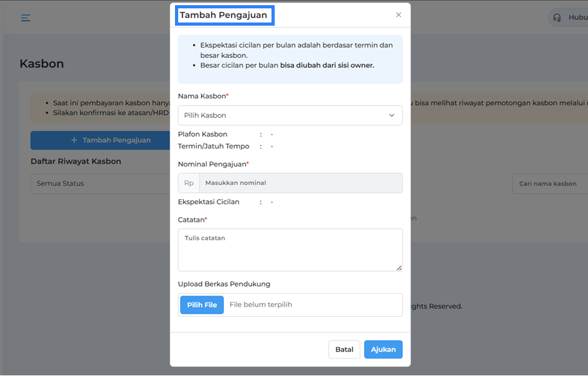This screenshot has height=376, width=588.
Task: Click the Rp currency prefix
Action: (188, 183)
